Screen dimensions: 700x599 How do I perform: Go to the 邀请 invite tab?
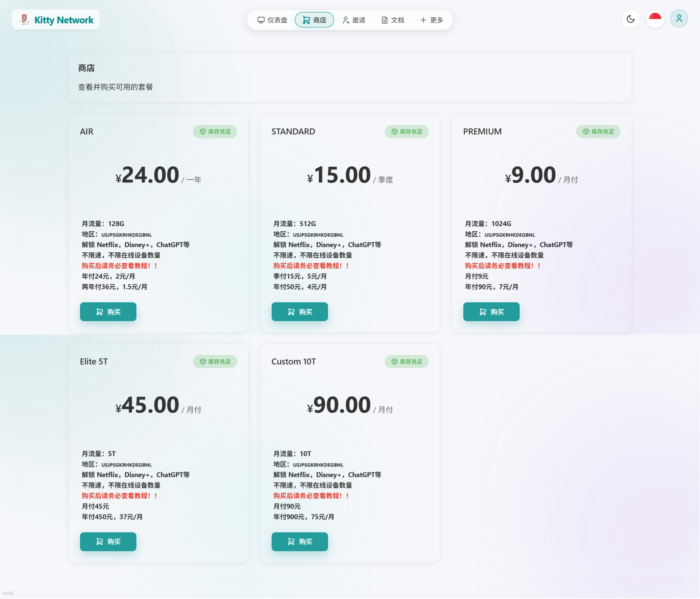[x=354, y=20]
